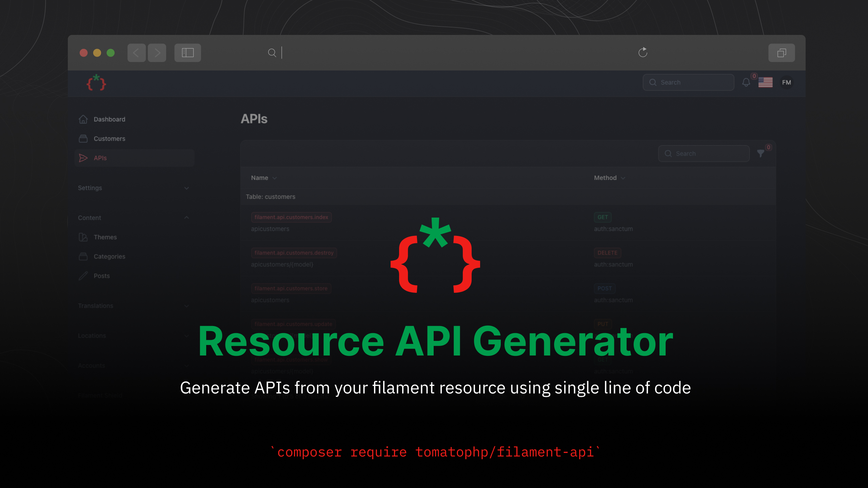Click the Dashboard home icon
Image resolution: width=868 pixels, height=488 pixels.
click(83, 119)
